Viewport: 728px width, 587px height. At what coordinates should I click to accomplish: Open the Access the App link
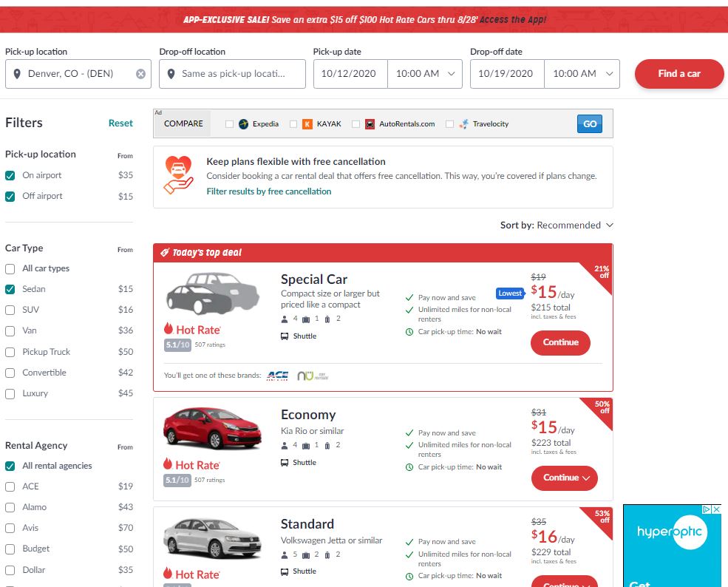[513, 19]
